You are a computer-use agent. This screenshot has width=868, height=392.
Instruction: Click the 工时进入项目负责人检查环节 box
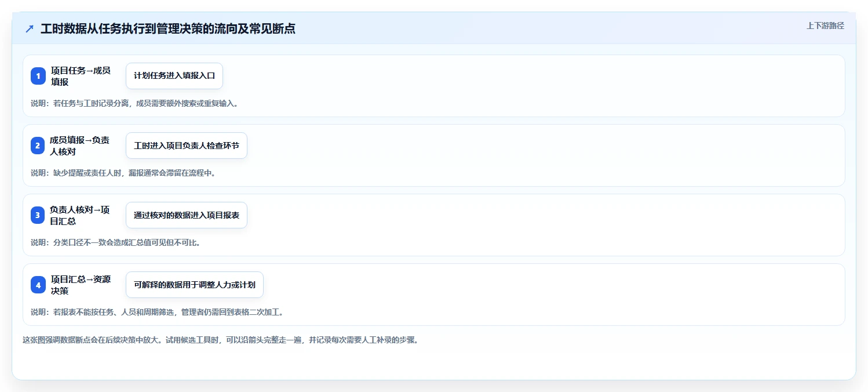coord(187,146)
